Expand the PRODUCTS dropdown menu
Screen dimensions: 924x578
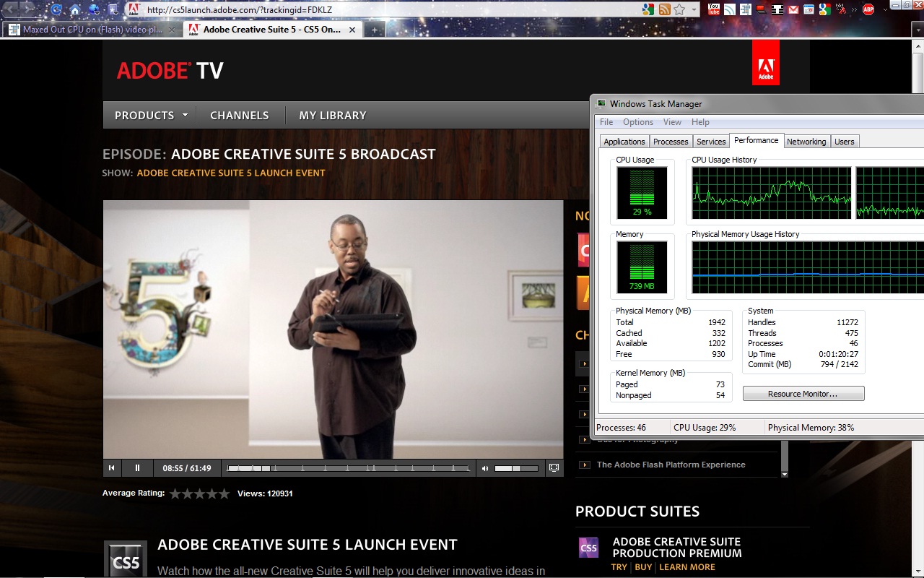(x=152, y=115)
